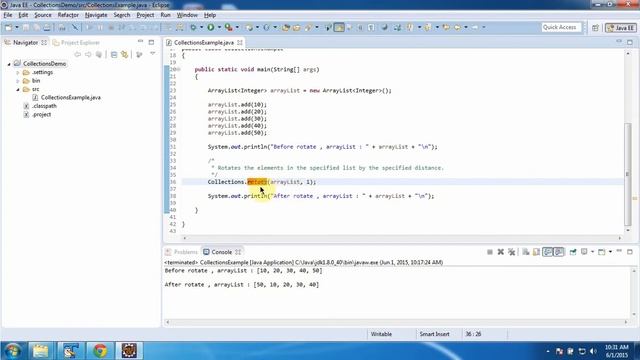640x360 pixels.
Task: Open the File menu
Action: (x=8, y=15)
